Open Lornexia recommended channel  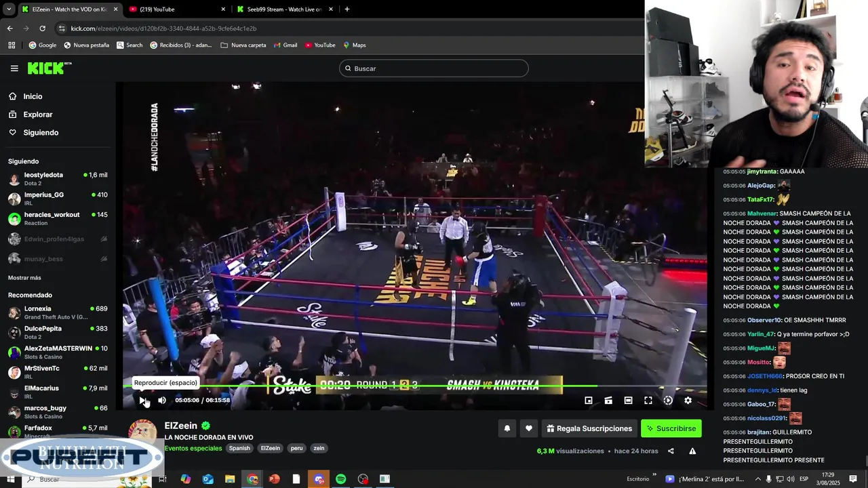(58, 312)
